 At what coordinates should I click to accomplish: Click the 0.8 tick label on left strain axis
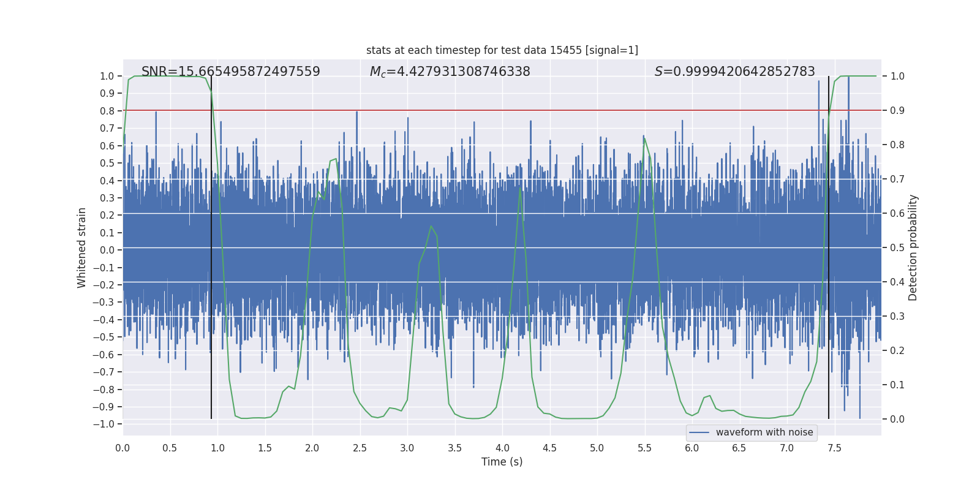(107, 111)
